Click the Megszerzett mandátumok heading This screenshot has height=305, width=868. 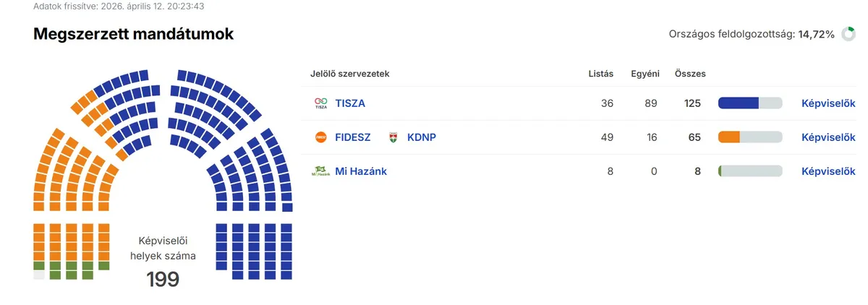(134, 34)
